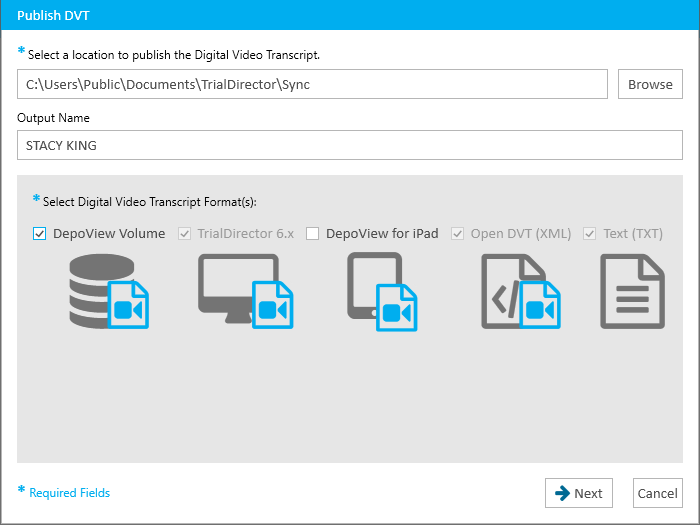Click the Output Name label
The image size is (700, 525).
(53, 118)
